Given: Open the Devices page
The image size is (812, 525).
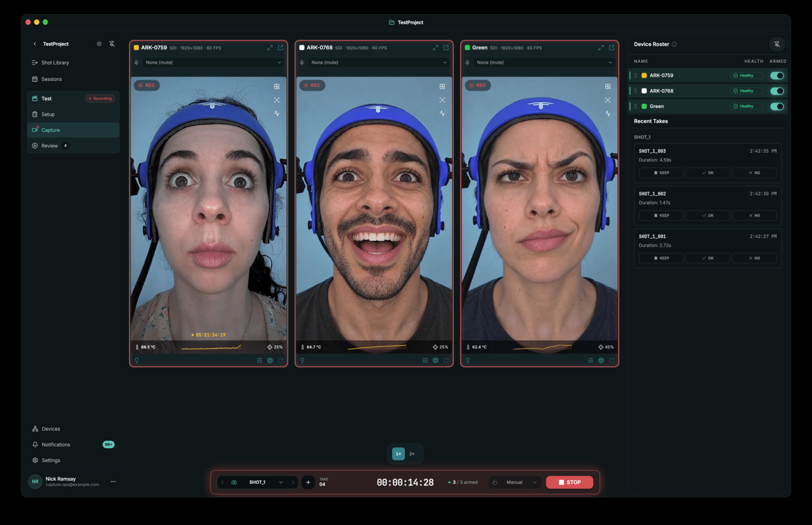Looking at the screenshot, I should pos(73,429).
